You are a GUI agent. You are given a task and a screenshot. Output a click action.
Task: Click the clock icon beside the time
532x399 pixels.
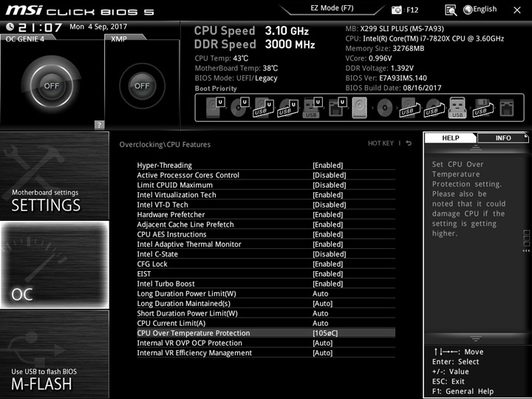click(10, 27)
